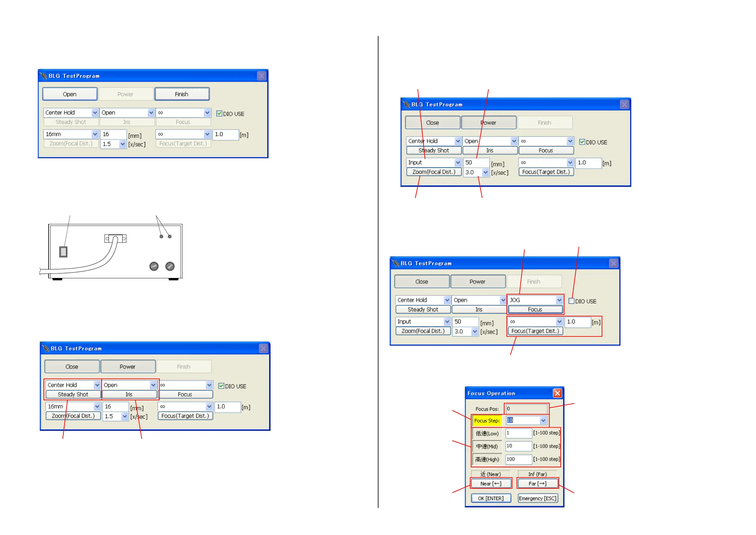Expand the Focus Step dropdown
The width and height of the screenshot is (756, 535).
[543, 420]
